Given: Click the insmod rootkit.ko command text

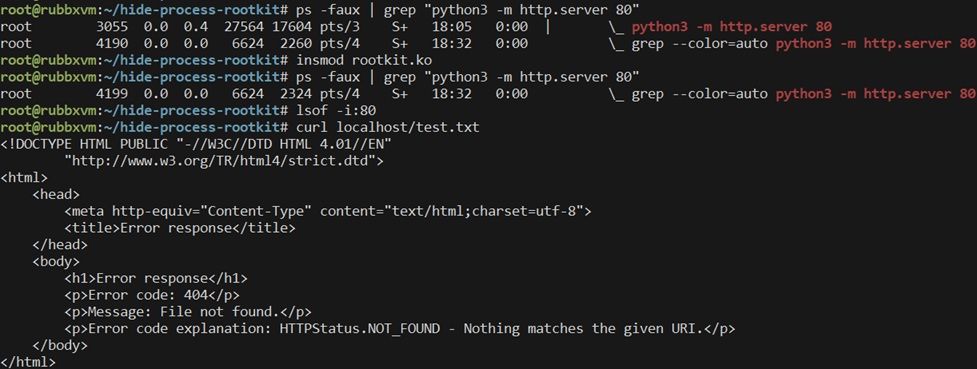Looking at the screenshot, I should click(x=364, y=60).
